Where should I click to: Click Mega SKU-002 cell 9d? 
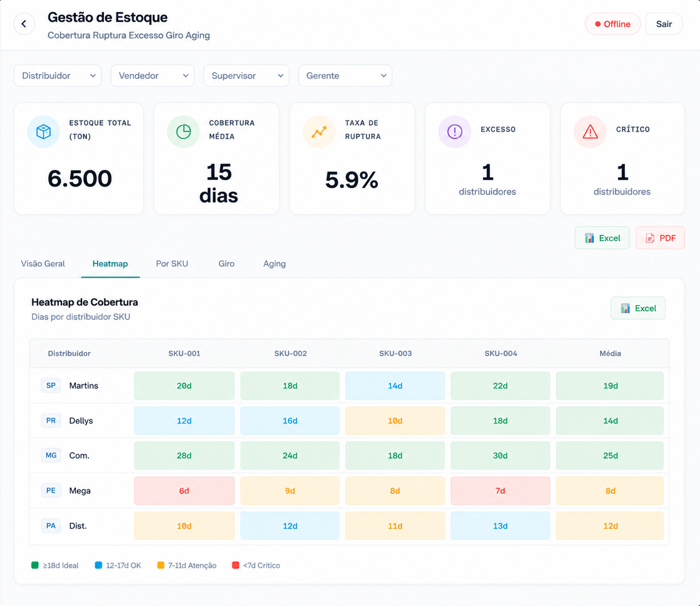tap(290, 491)
